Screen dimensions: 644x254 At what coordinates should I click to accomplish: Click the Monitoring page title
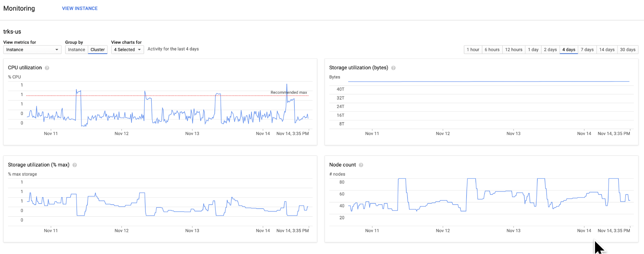[x=19, y=8]
